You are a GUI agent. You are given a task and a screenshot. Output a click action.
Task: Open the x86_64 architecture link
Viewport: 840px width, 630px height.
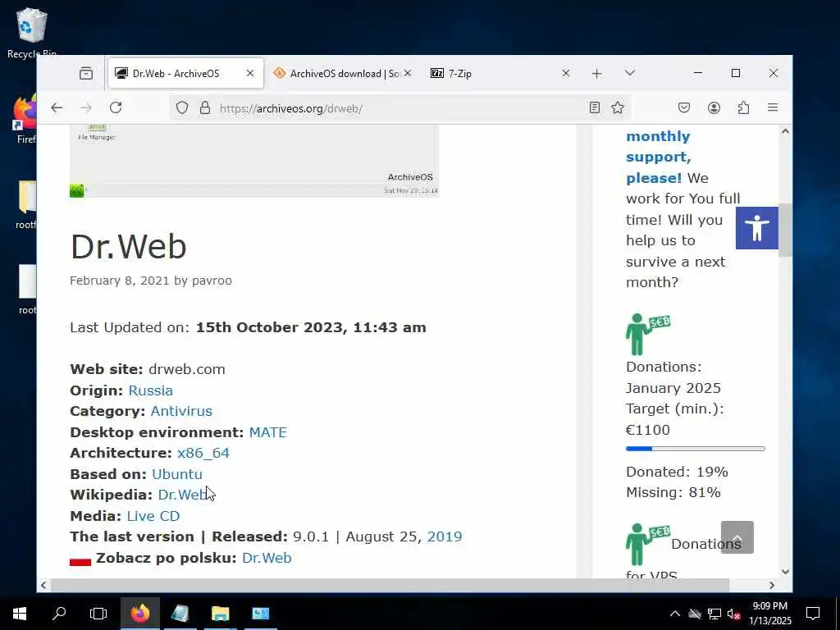tap(203, 453)
